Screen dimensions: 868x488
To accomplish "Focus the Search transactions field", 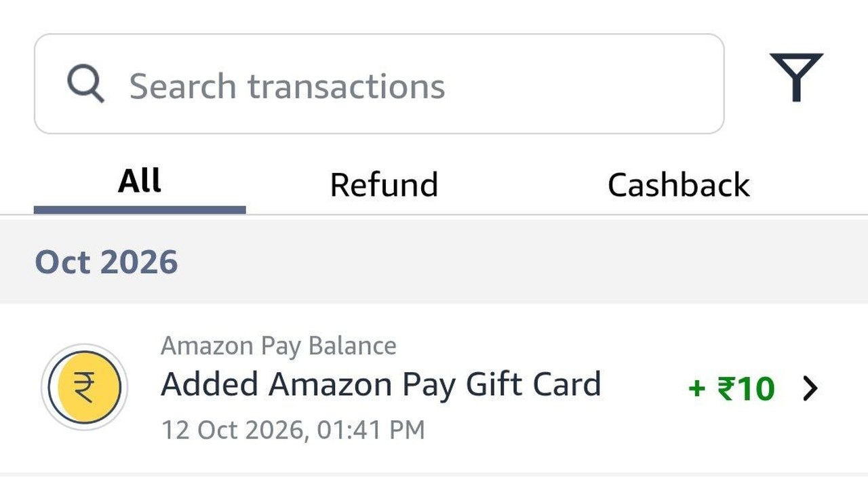I will 379,83.
